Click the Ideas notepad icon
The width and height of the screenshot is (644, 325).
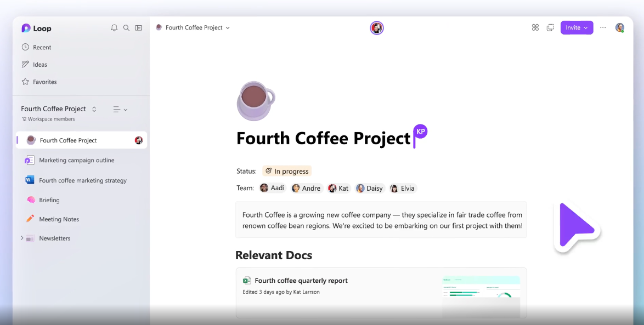pos(25,64)
